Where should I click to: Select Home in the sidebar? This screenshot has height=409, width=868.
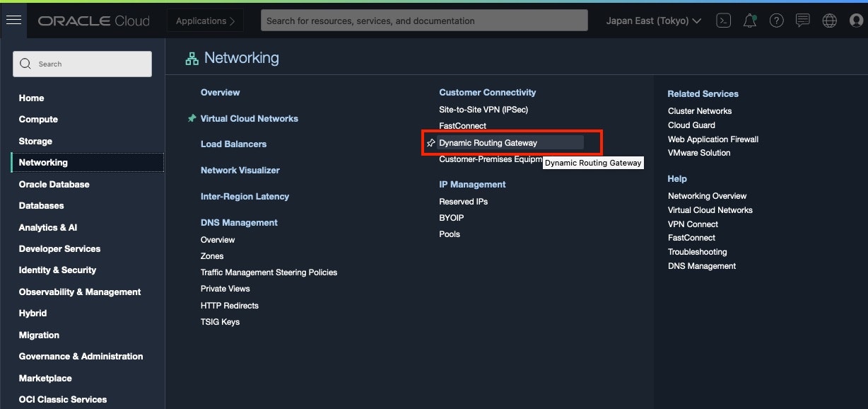tap(31, 98)
